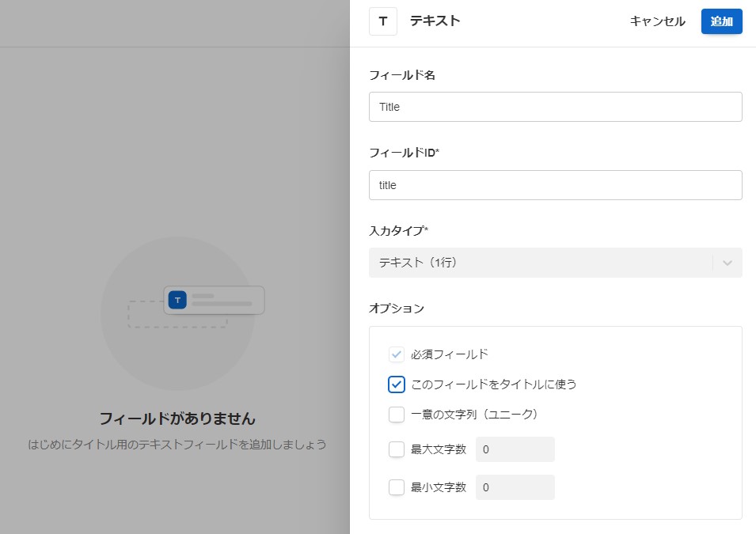Screen dimensions: 756x534
Task: Click the 一意の文字列（ユニーク）label text
Action: 474,415
